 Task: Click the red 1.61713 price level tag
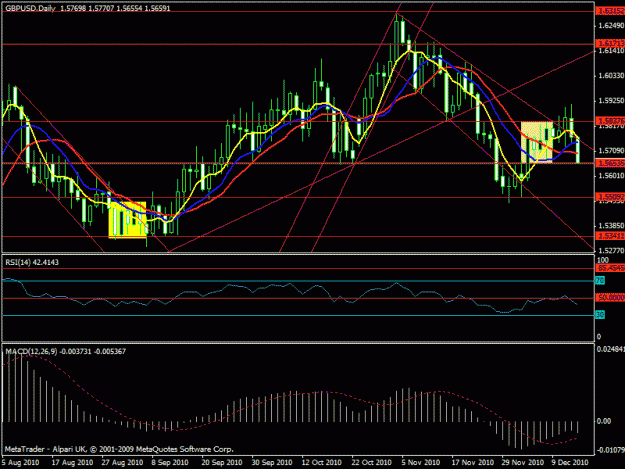coord(610,43)
